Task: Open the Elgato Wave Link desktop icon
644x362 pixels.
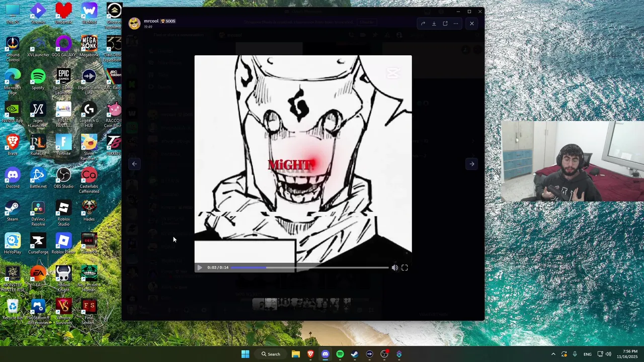Action: [x=89, y=81]
